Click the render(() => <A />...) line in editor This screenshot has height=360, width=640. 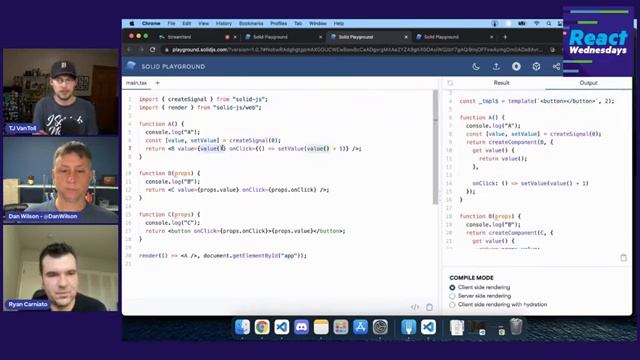pos(222,256)
